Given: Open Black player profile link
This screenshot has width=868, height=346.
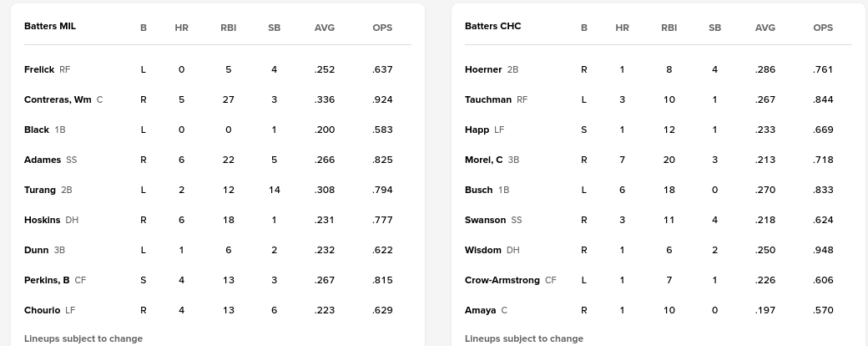Looking at the screenshot, I should 37,130.
